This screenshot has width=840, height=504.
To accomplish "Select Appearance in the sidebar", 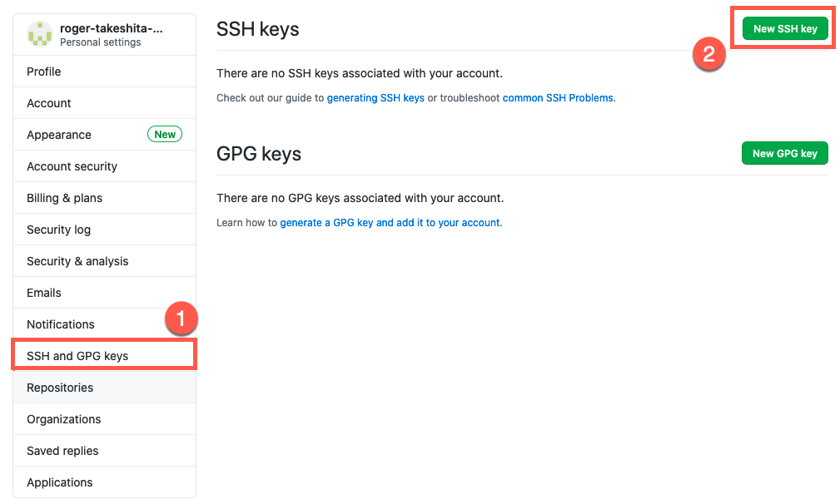I will point(59,135).
